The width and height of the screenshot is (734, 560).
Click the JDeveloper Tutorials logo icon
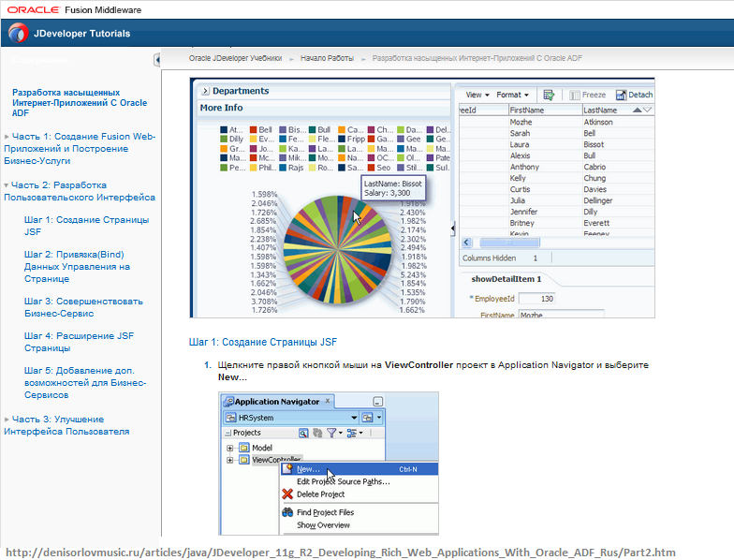click(x=19, y=34)
